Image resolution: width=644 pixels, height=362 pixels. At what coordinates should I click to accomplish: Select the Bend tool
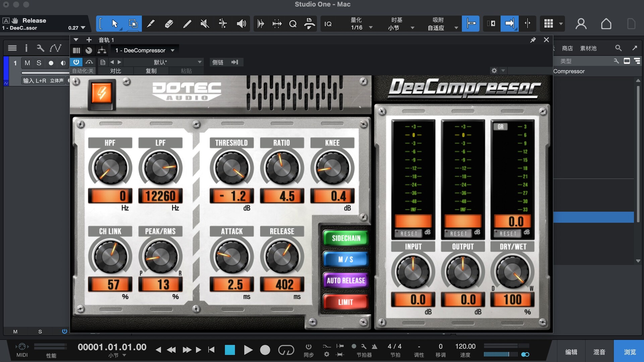coord(223,24)
